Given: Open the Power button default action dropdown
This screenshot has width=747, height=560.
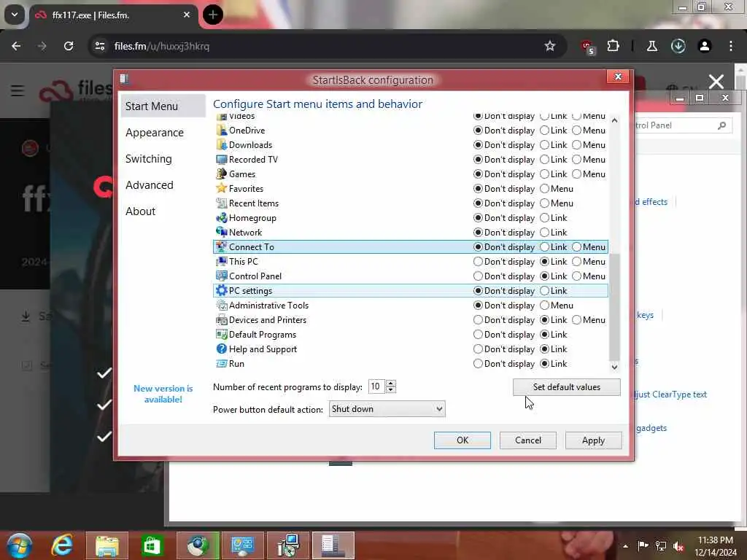Looking at the screenshot, I should (x=387, y=409).
